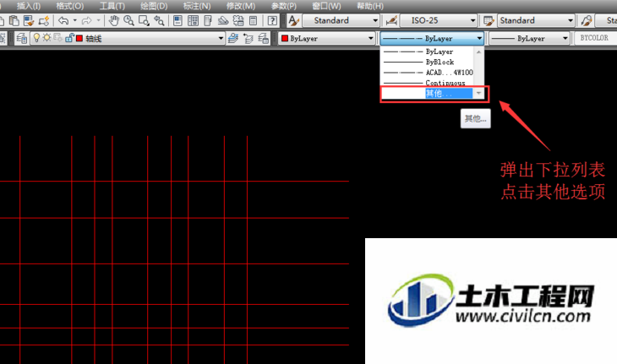Expand the Undo history arrow
The width and height of the screenshot is (617, 364).
point(74,20)
